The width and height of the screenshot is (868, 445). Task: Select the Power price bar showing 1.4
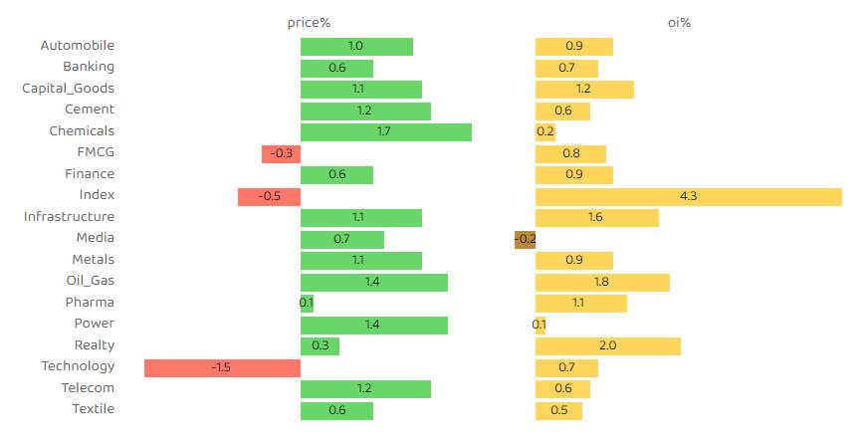click(x=373, y=325)
